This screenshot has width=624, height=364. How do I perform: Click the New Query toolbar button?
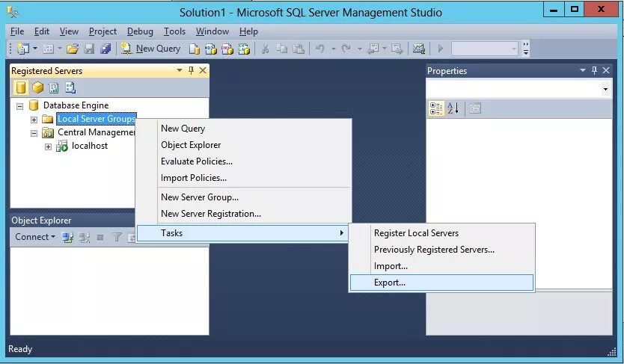pos(150,49)
